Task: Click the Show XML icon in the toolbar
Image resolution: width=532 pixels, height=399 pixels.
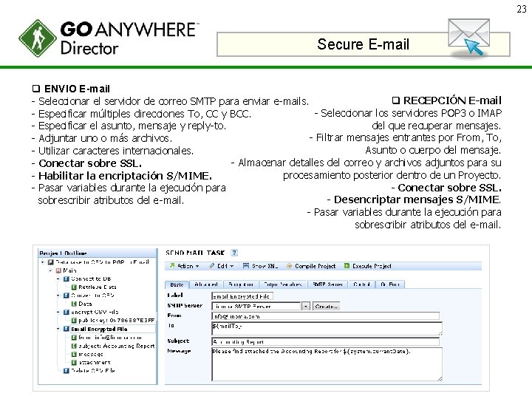Action: 246,266
